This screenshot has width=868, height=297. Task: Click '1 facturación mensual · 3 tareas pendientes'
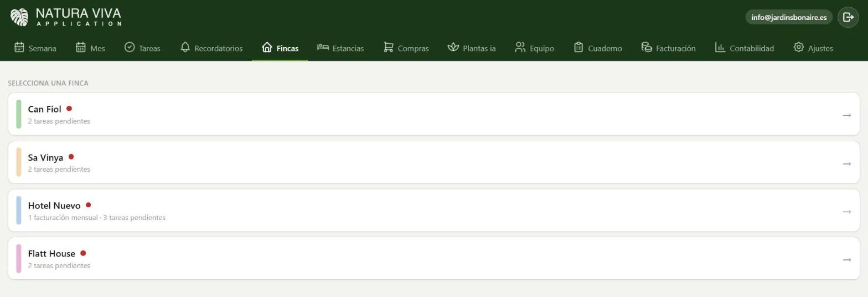tap(97, 217)
